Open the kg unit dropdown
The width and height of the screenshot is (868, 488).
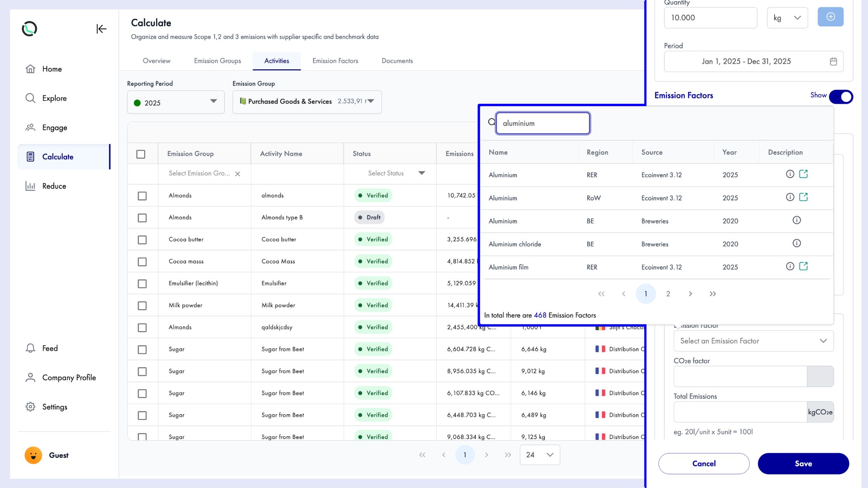coord(787,18)
